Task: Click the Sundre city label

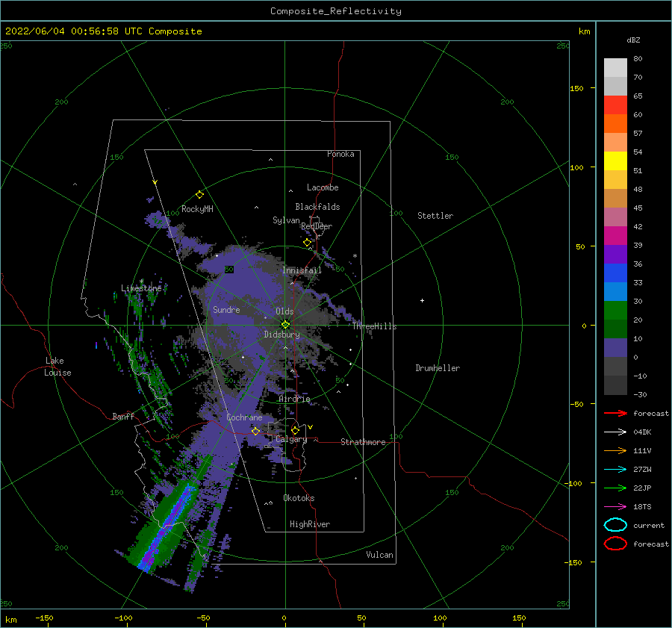Action: tap(226, 309)
